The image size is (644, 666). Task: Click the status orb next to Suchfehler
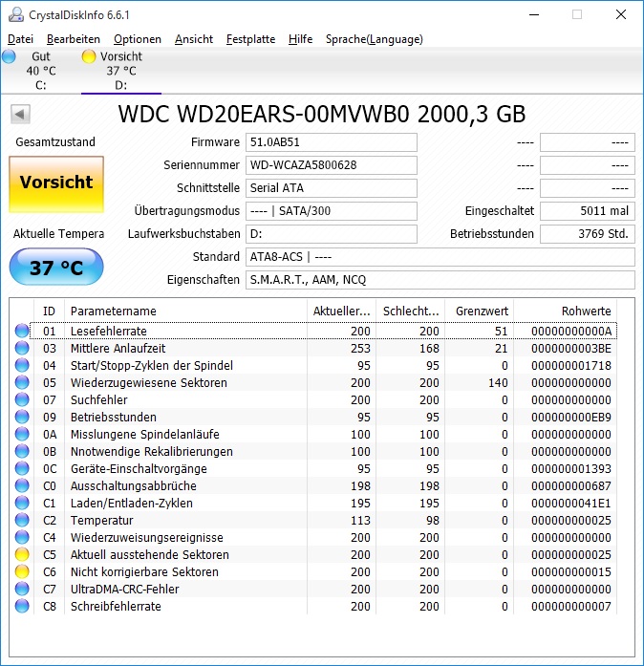(22, 399)
